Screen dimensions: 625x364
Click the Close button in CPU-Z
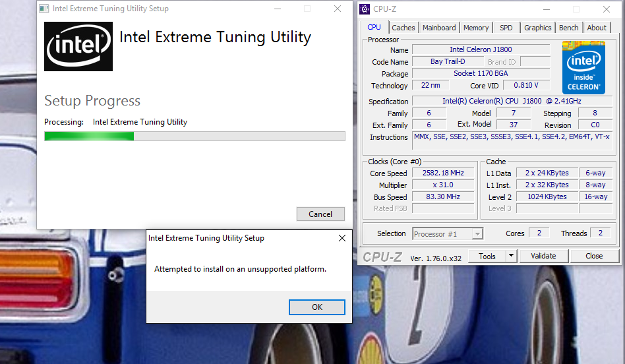click(x=594, y=256)
